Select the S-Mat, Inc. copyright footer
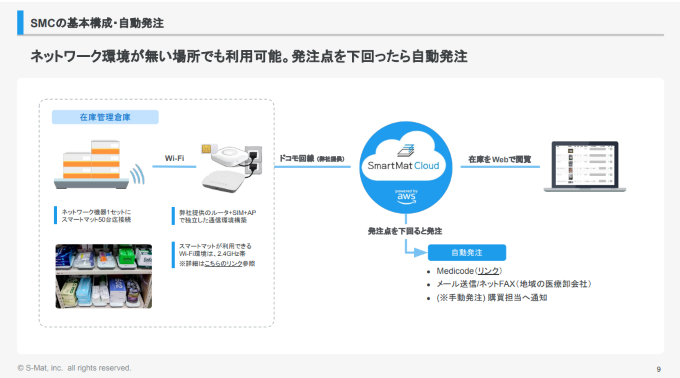 pyautogui.click(x=74, y=368)
